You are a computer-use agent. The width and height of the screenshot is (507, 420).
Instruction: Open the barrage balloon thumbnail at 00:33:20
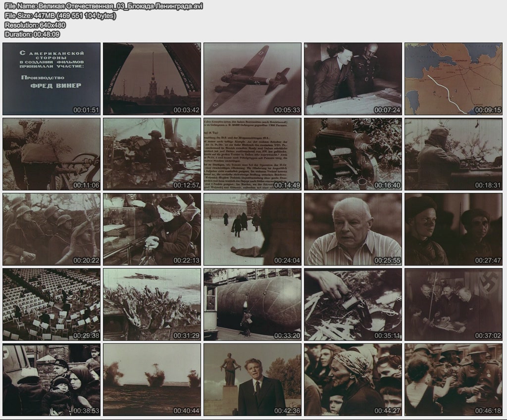tap(253, 304)
